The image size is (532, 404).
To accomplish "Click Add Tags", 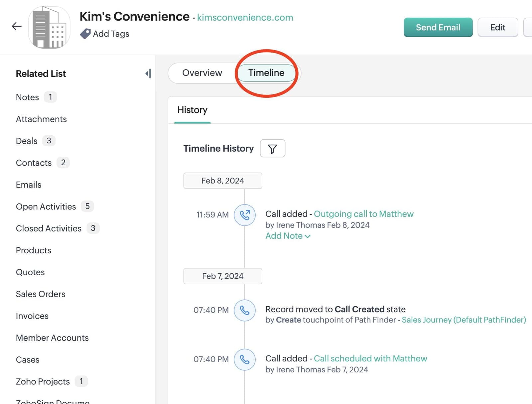I will [111, 34].
